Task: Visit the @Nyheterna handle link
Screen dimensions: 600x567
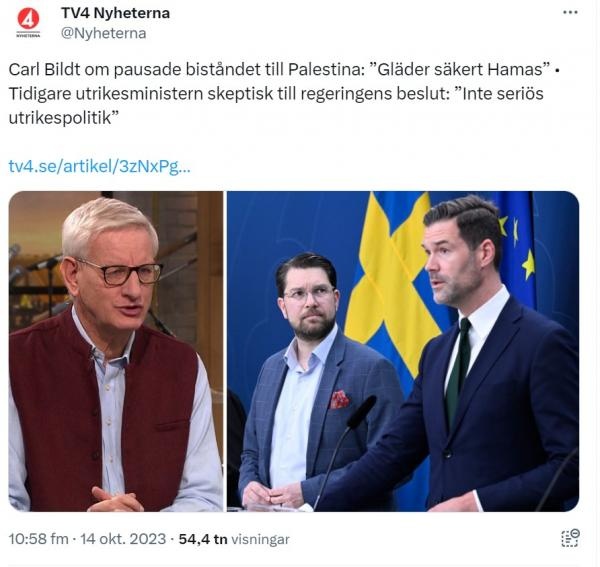Action: [x=103, y=33]
